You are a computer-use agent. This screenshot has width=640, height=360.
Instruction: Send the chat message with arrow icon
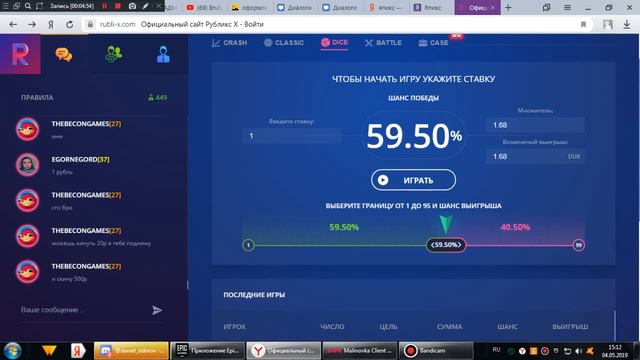[157, 310]
